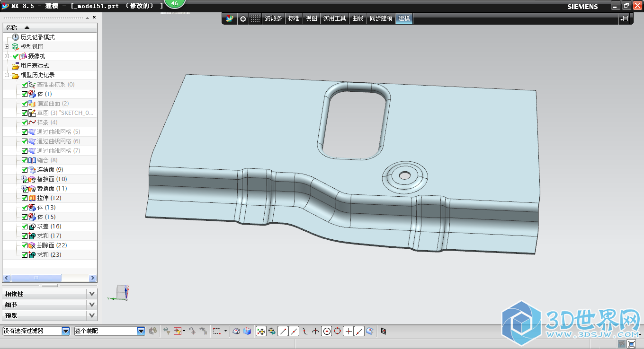Click the dotted grid icon next to the gear
Screen dimensions: 644x349
[255, 18]
